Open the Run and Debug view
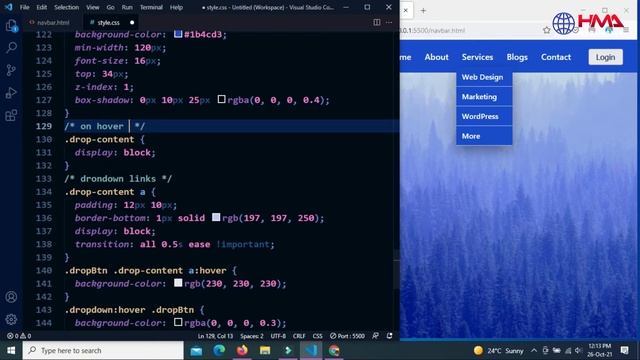The image size is (640, 360). 11,93
